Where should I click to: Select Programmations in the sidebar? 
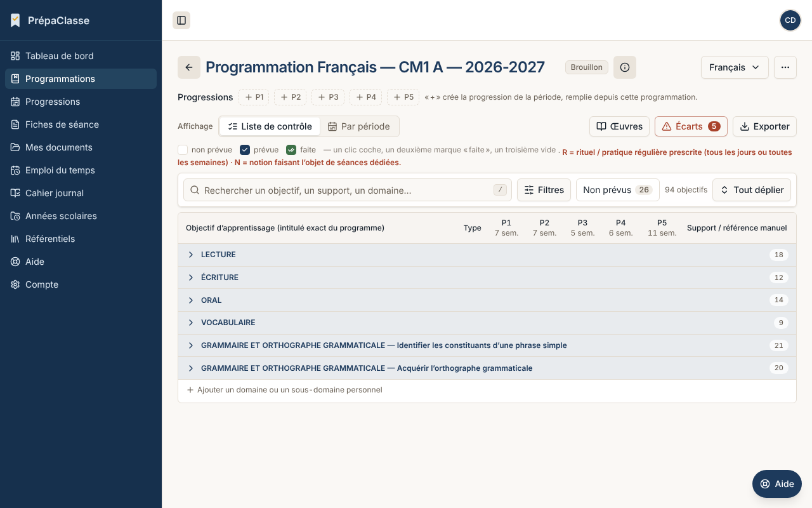tap(81, 79)
